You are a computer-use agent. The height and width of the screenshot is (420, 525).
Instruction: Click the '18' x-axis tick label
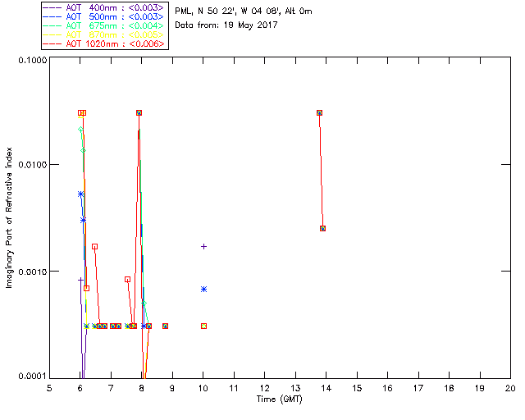(x=449, y=388)
